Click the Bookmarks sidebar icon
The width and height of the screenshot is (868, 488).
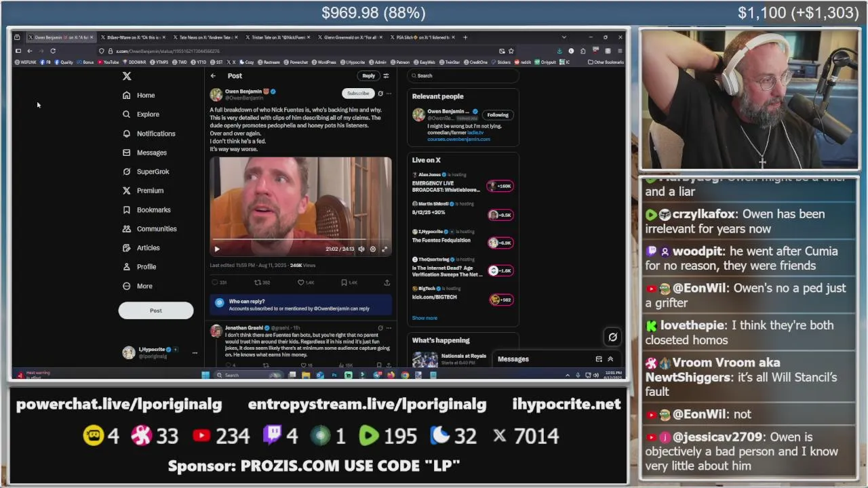(x=126, y=210)
